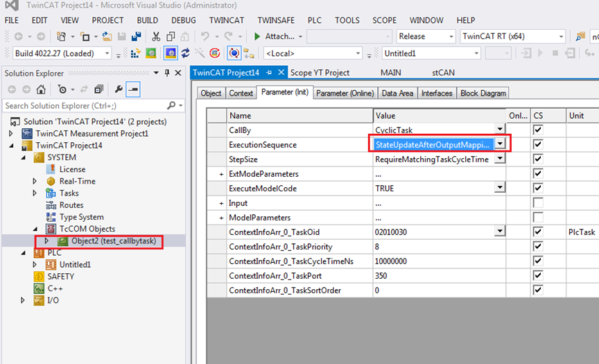The height and width of the screenshot is (364, 599).
Task: Open the ExecuteModelCode value dropdown arrow
Action: click(x=500, y=187)
